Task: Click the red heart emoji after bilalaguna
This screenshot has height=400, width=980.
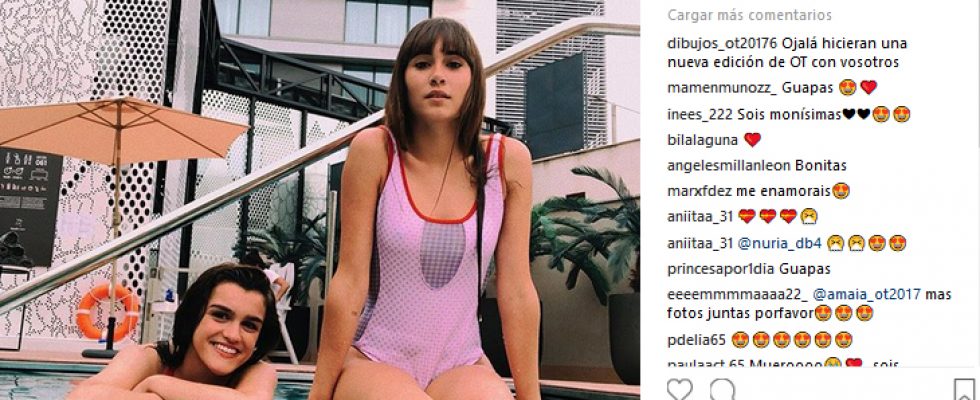Action: (x=752, y=140)
